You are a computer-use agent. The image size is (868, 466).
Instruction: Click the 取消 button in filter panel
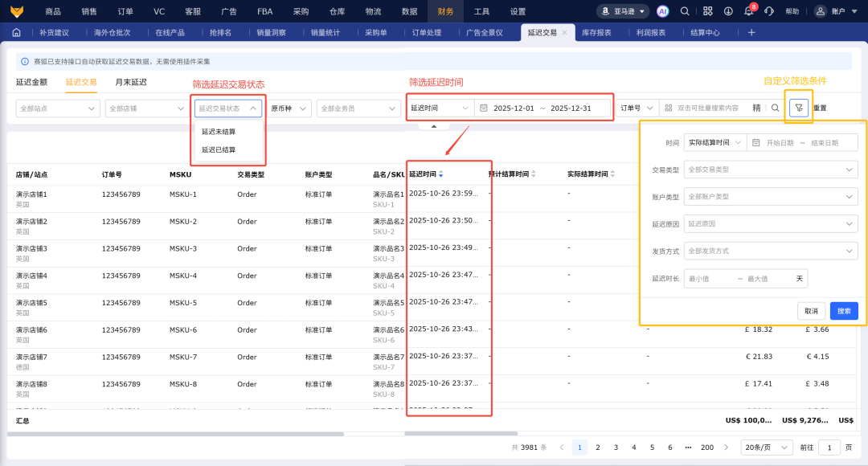click(812, 311)
